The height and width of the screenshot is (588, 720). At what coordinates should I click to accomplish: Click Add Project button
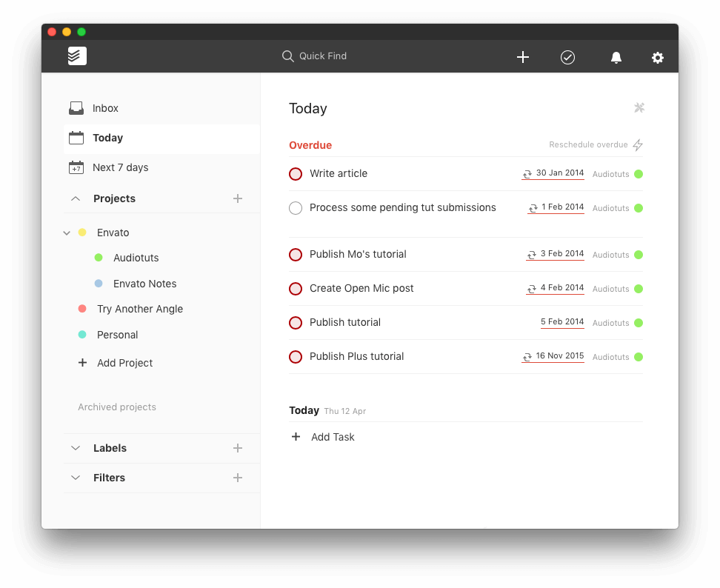[116, 363]
